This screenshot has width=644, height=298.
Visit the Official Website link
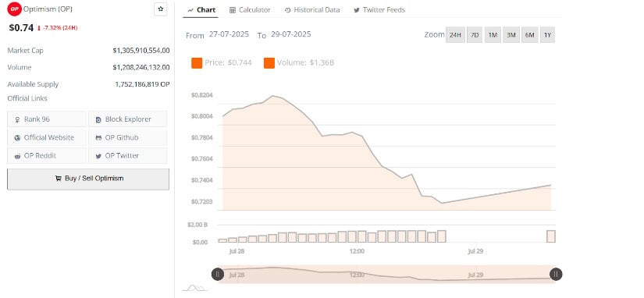click(47, 137)
